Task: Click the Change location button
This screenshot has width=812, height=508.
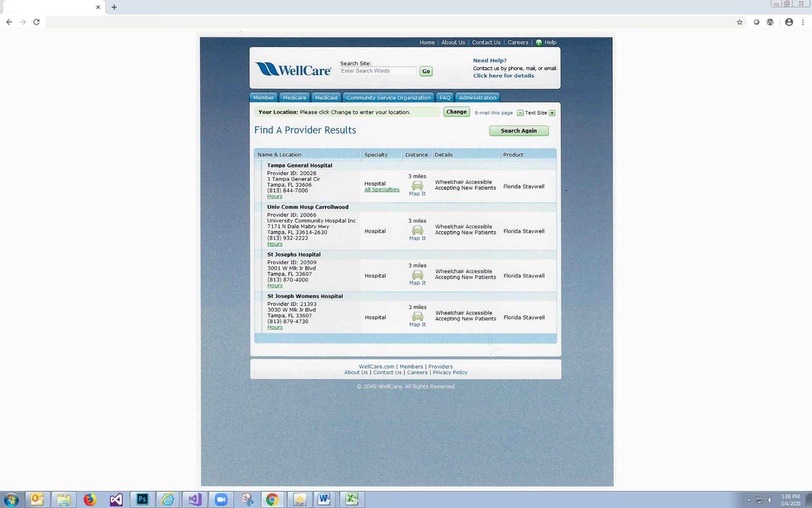Action: 456,112
